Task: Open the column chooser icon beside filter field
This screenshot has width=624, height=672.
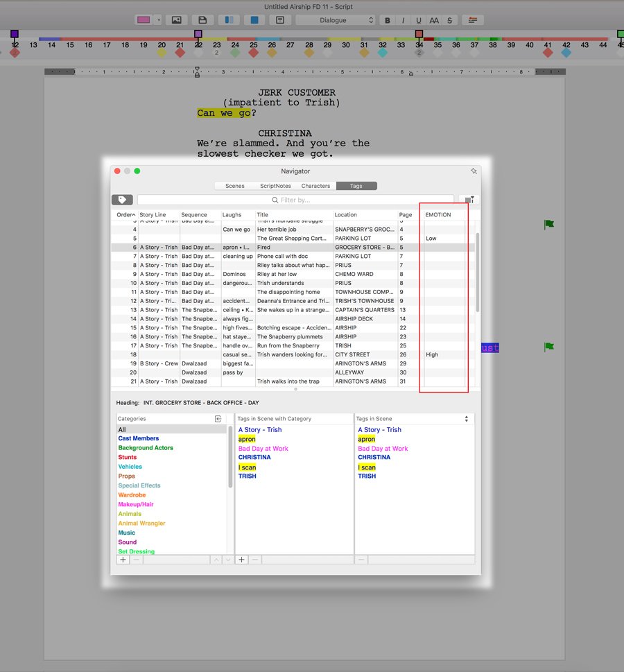Action: coord(469,200)
